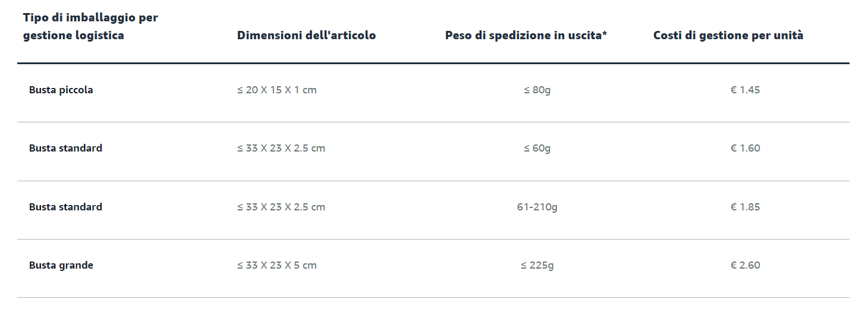Click the '€ 2.60' cost cell
The width and height of the screenshot is (868, 315).
point(745,266)
